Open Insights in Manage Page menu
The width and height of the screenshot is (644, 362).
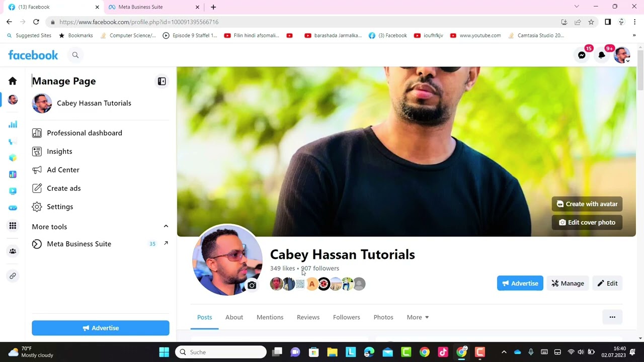[101, 151]
